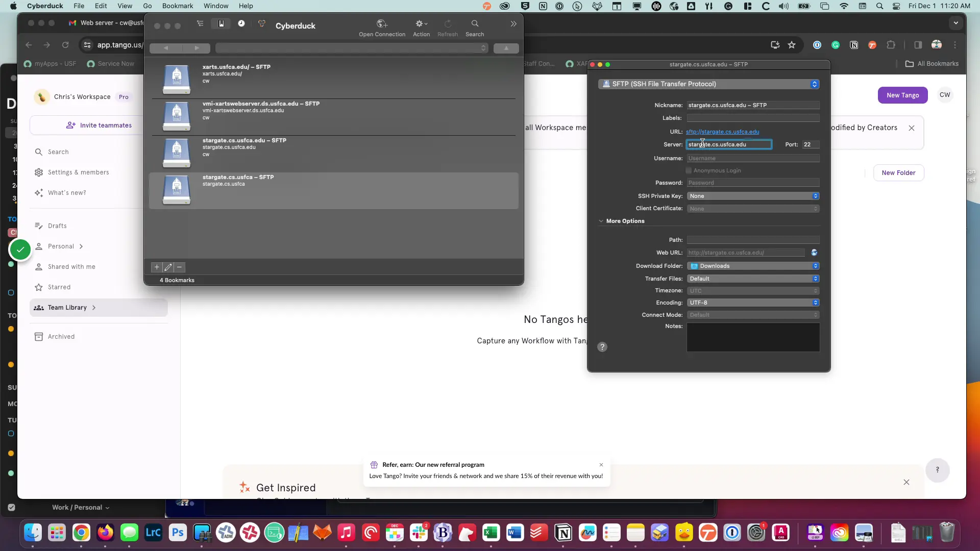Image resolution: width=980 pixels, height=551 pixels.
Task: Open sftp://stargate.cs.usfca.edu URL link
Action: [x=722, y=132]
